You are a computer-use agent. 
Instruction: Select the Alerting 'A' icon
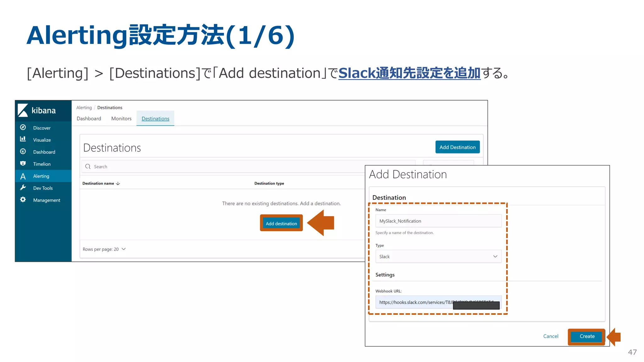pyautogui.click(x=23, y=176)
